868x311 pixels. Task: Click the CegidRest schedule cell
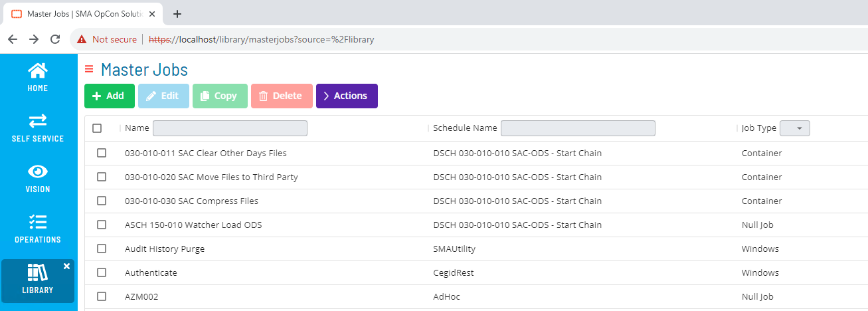point(454,272)
